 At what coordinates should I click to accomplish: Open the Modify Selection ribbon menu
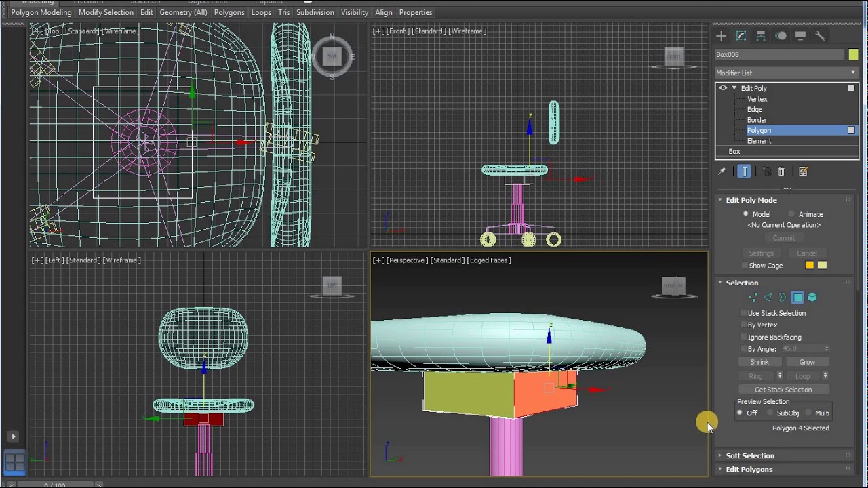tap(106, 12)
